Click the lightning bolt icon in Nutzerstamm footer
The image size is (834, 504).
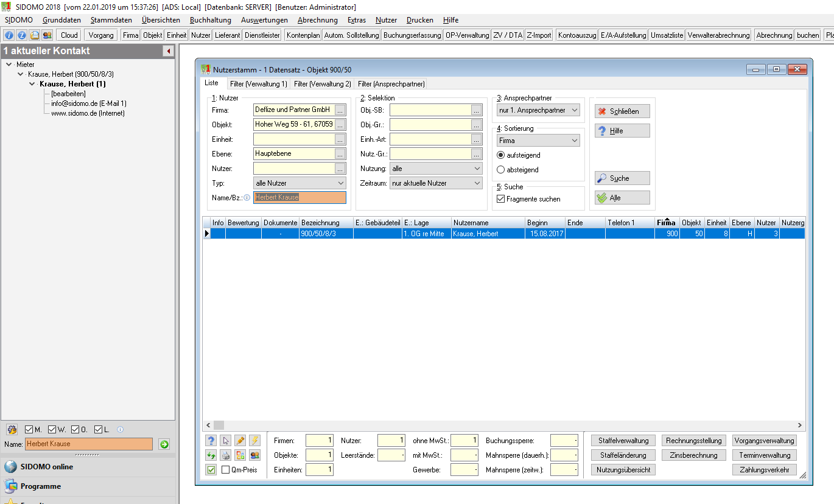click(255, 441)
